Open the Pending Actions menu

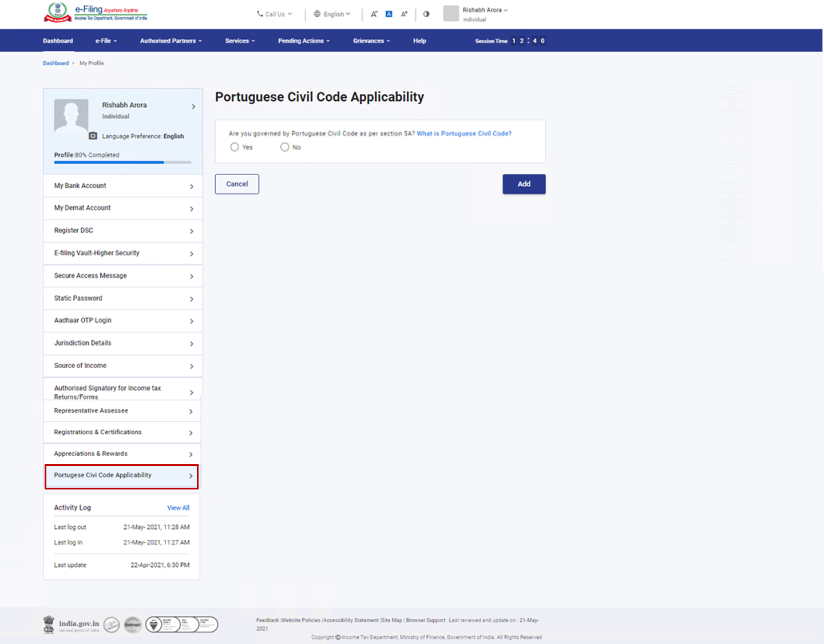click(303, 41)
